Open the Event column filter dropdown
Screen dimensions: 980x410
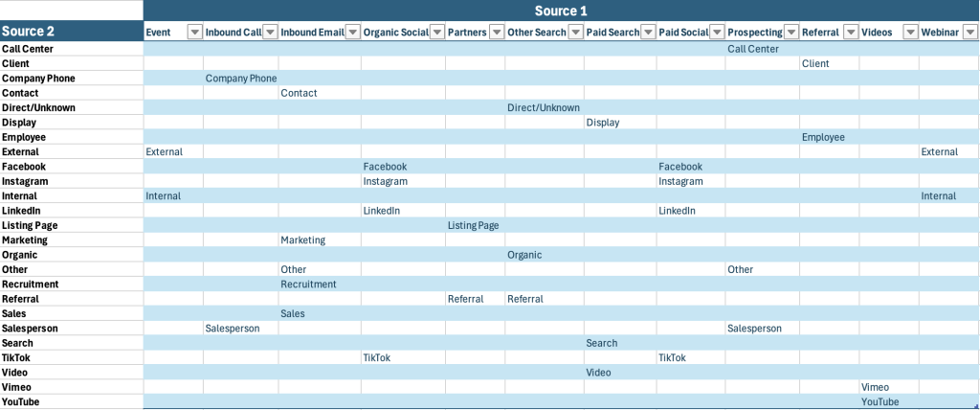click(195, 32)
